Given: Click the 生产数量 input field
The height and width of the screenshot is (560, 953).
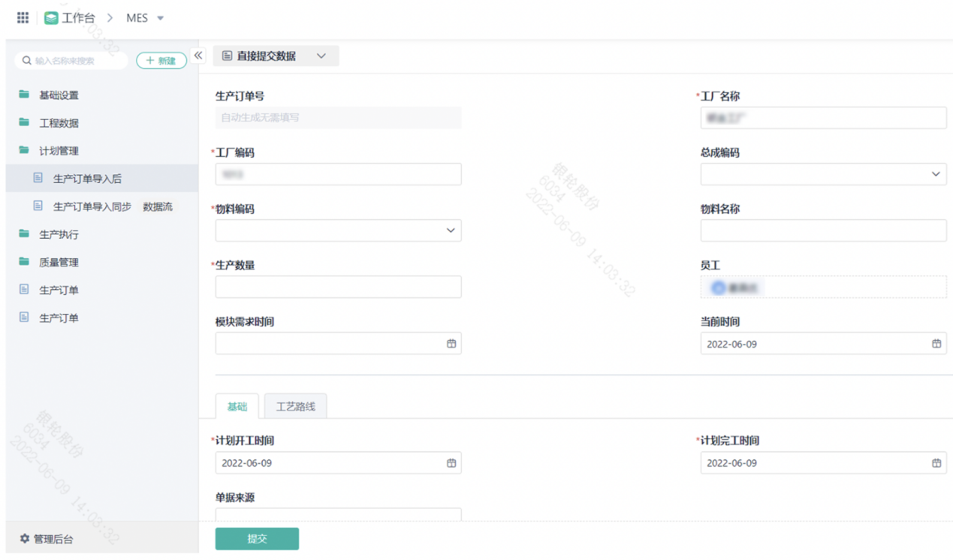Looking at the screenshot, I should click(338, 287).
